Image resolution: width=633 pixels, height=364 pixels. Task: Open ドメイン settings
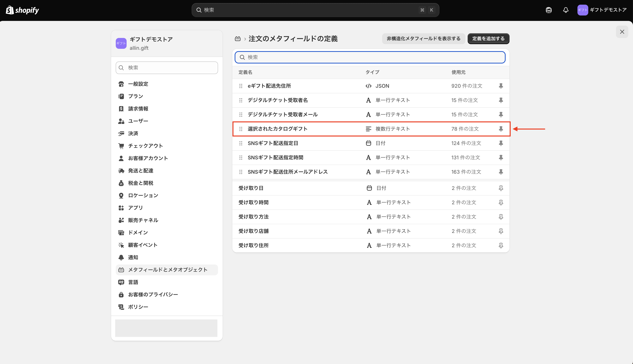point(167,233)
